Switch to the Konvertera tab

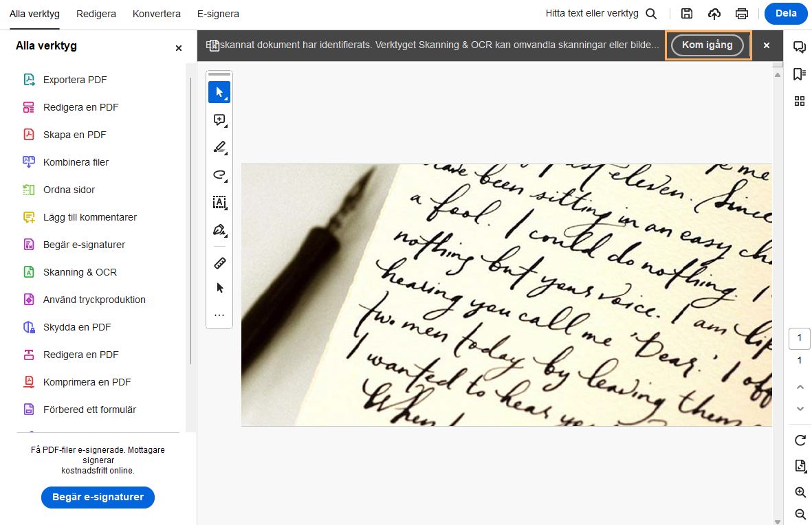pos(156,13)
